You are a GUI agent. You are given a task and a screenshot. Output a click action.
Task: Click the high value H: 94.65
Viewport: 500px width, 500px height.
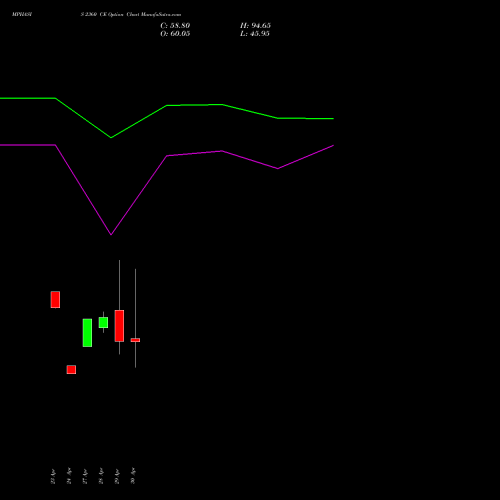click(x=255, y=26)
